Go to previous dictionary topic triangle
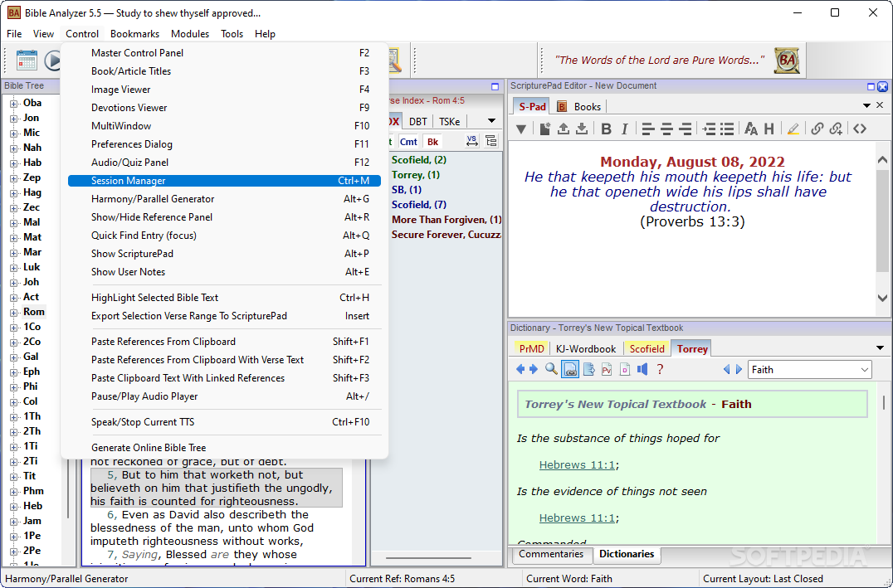This screenshot has height=588, width=893. (726, 369)
